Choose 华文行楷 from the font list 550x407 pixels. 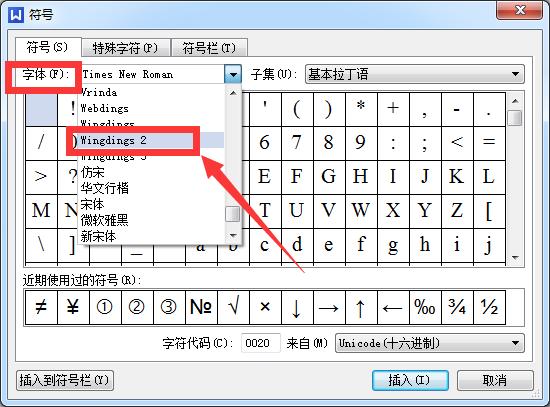151,188
